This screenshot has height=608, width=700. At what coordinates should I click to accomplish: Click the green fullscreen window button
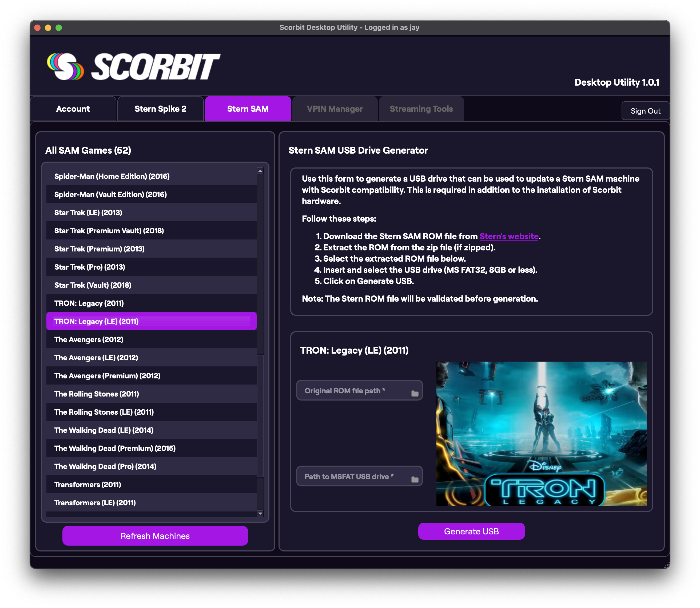pyautogui.click(x=59, y=28)
